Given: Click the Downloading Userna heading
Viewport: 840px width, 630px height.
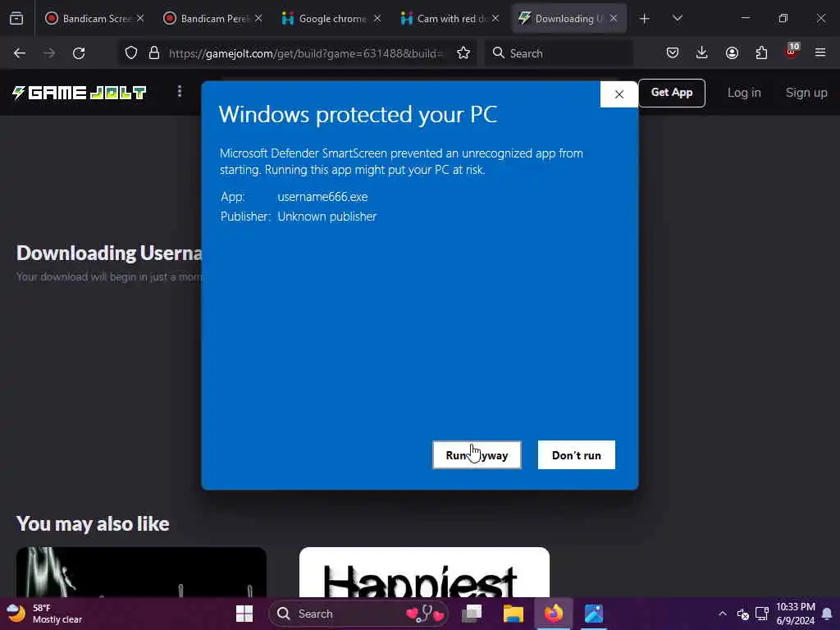Looking at the screenshot, I should (109, 253).
